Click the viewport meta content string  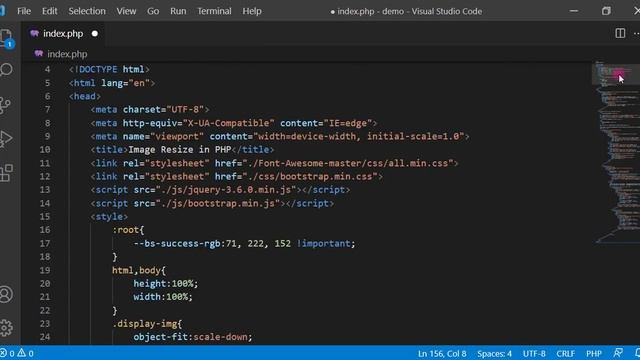point(359,136)
